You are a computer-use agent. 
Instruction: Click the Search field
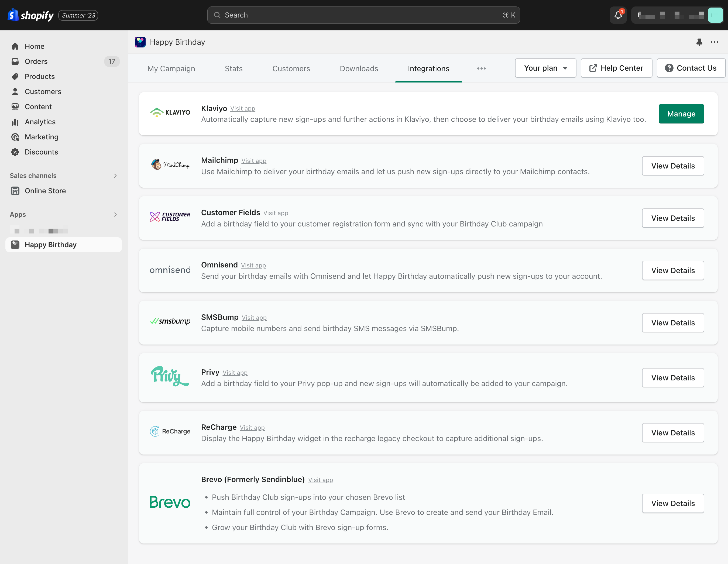[363, 15]
